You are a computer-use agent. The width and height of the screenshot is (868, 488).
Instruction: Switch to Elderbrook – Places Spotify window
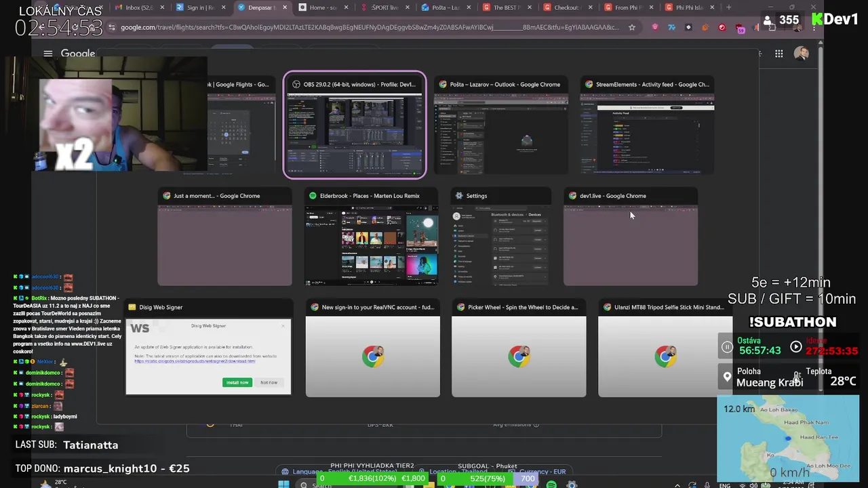[371, 237]
